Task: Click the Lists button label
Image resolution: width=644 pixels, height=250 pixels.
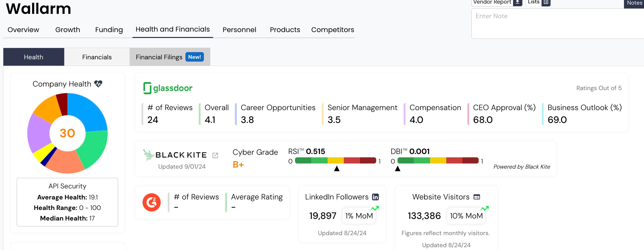Action: [x=533, y=2]
